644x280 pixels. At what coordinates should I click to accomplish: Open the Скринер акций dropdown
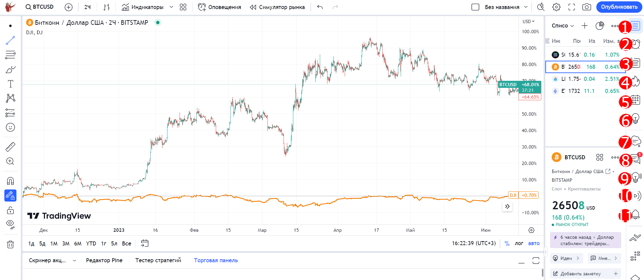(x=52, y=261)
